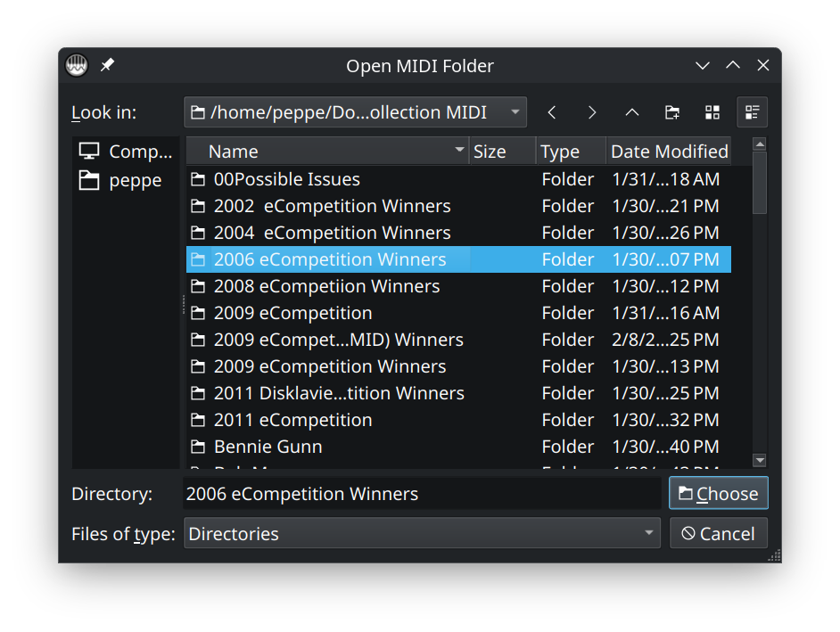Select Computer in the sidebar
Viewport: 840px width, 632px height.
(x=126, y=152)
